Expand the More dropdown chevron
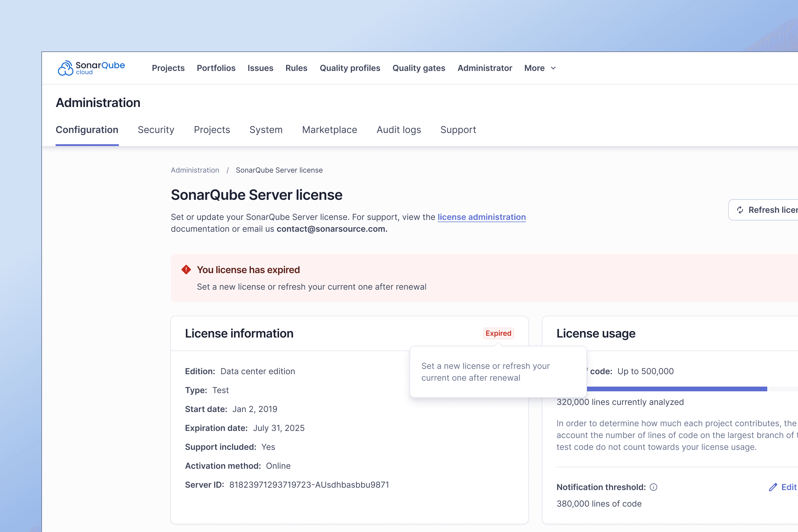Screen dimensions: 798x532 tap(553, 68)
